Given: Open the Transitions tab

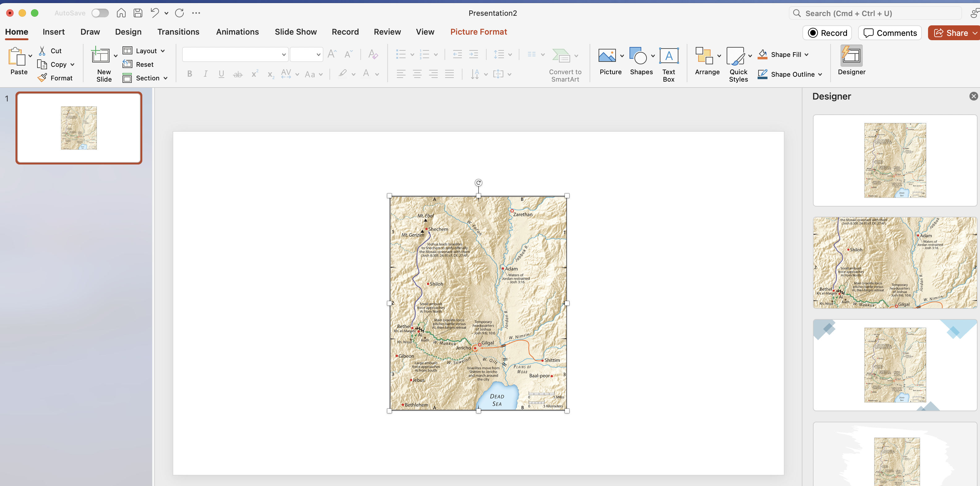Looking at the screenshot, I should pos(178,32).
